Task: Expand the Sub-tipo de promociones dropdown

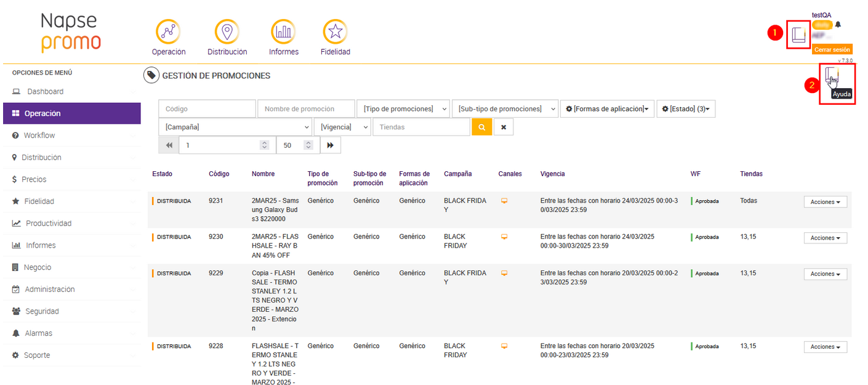Action: pos(505,109)
